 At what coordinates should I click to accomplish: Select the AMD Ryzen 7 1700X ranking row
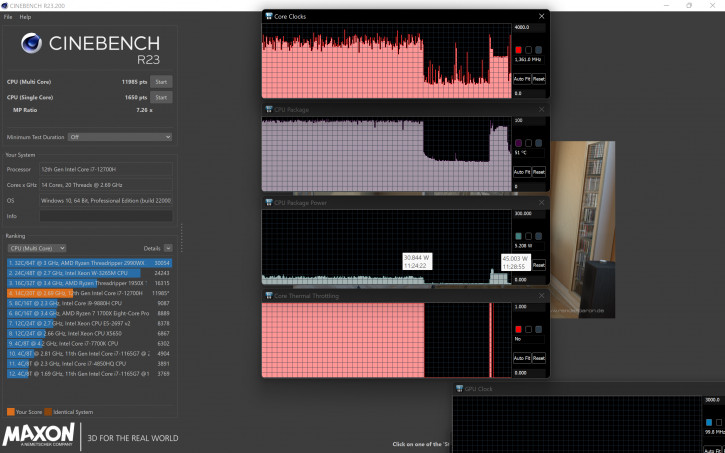pyautogui.click(x=90, y=313)
